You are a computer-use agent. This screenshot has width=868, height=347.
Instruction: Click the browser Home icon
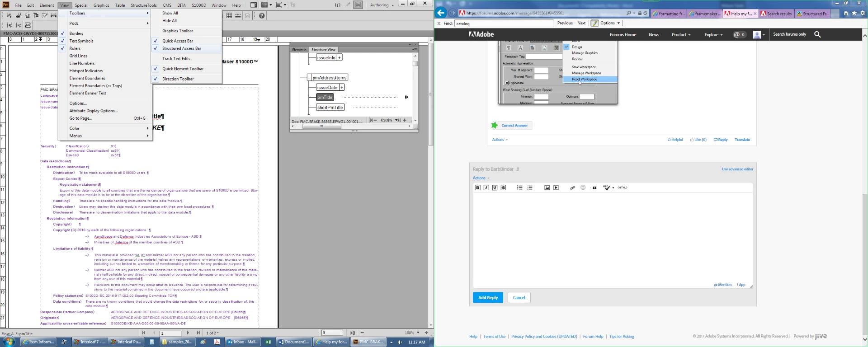pyautogui.click(x=845, y=13)
